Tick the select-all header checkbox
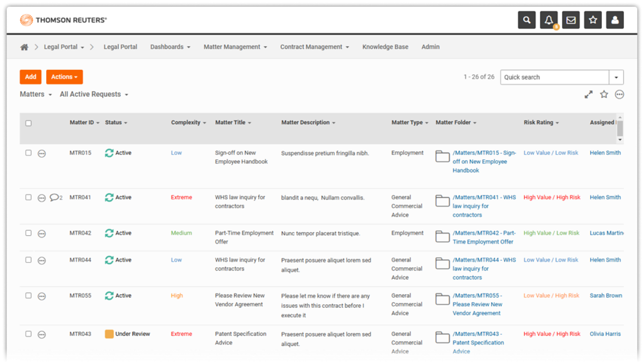Screen dimensions: 644x362 click(29, 123)
